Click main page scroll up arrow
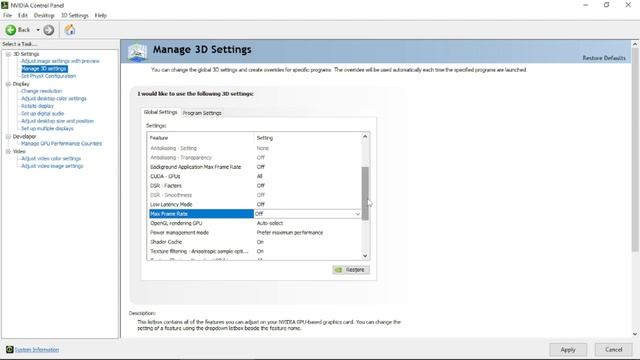The height and width of the screenshot is (360, 640). pos(635,44)
